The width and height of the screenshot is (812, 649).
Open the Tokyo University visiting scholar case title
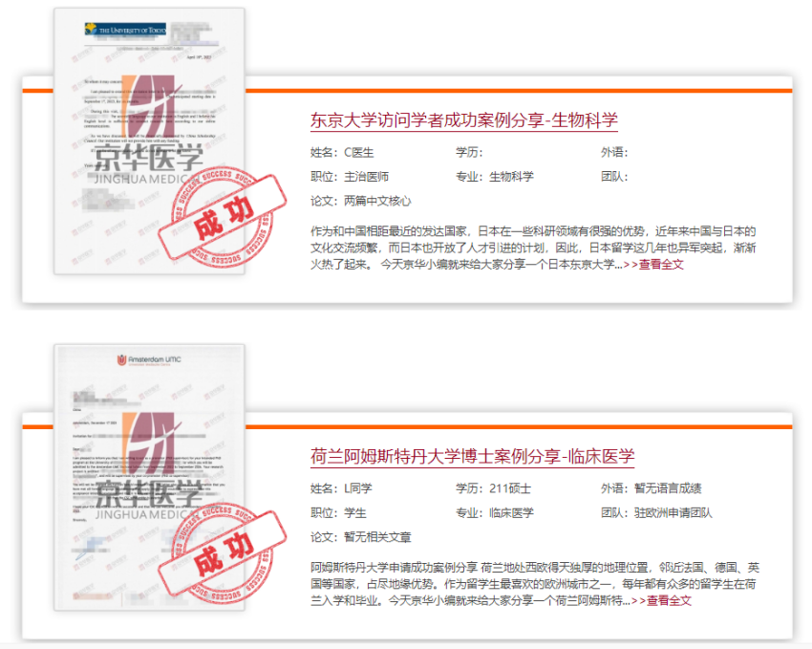click(464, 120)
